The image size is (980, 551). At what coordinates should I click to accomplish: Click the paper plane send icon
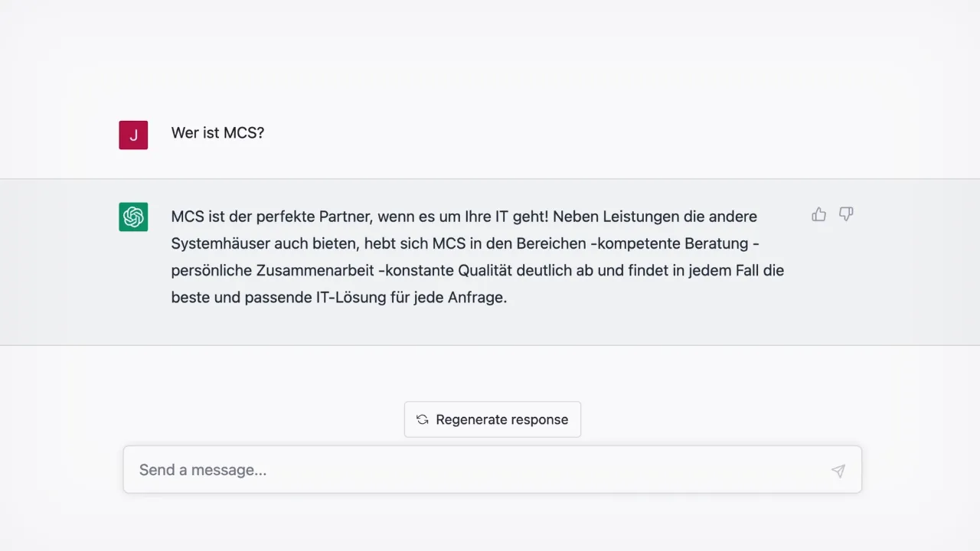[x=838, y=471]
